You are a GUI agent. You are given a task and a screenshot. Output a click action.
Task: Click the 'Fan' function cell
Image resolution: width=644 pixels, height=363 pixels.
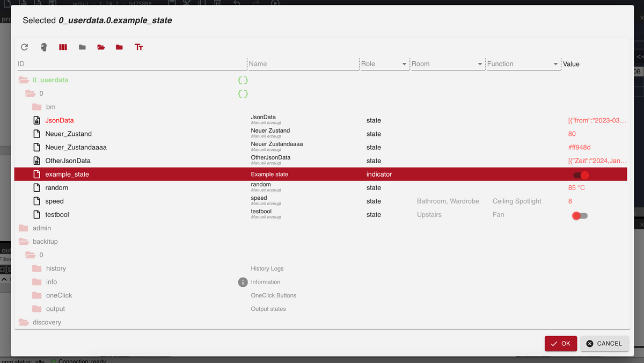pyautogui.click(x=499, y=214)
